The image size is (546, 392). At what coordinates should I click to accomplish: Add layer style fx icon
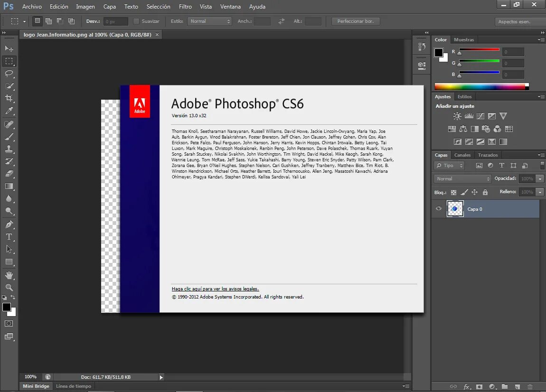pos(467,387)
